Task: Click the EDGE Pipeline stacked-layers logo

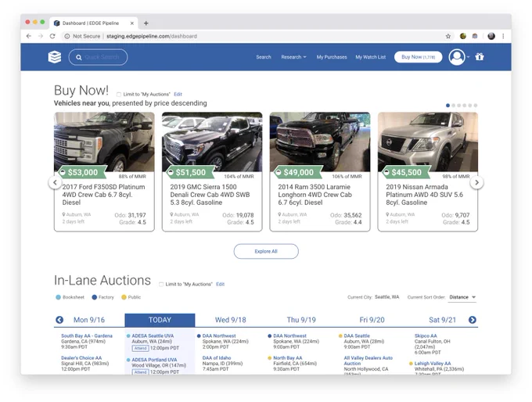Action: point(55,56)
